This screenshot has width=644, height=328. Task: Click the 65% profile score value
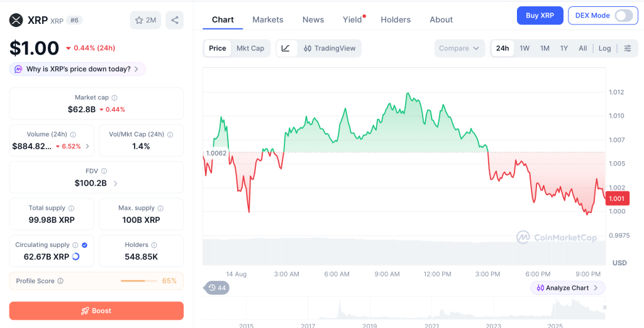click(169, 281)
